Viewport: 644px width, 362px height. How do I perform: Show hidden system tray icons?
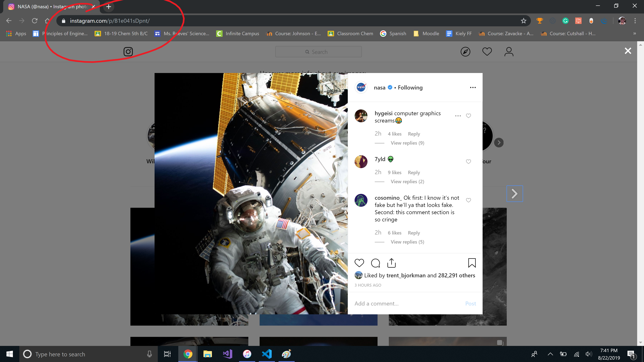pos(550,354)
